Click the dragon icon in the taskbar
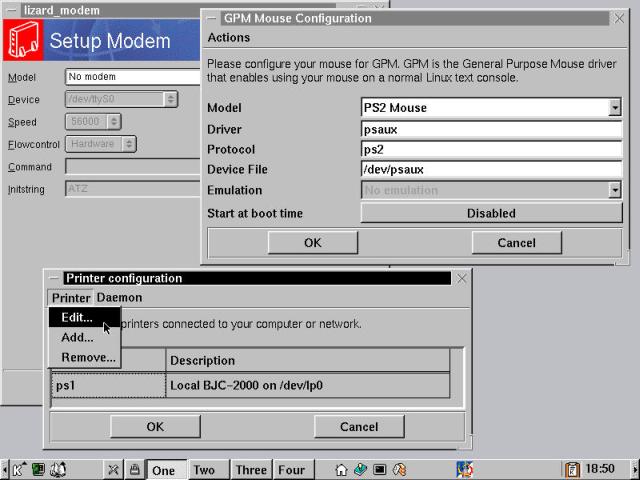The height and width of the screenshot is (480, 640). [x=464, y=469]
